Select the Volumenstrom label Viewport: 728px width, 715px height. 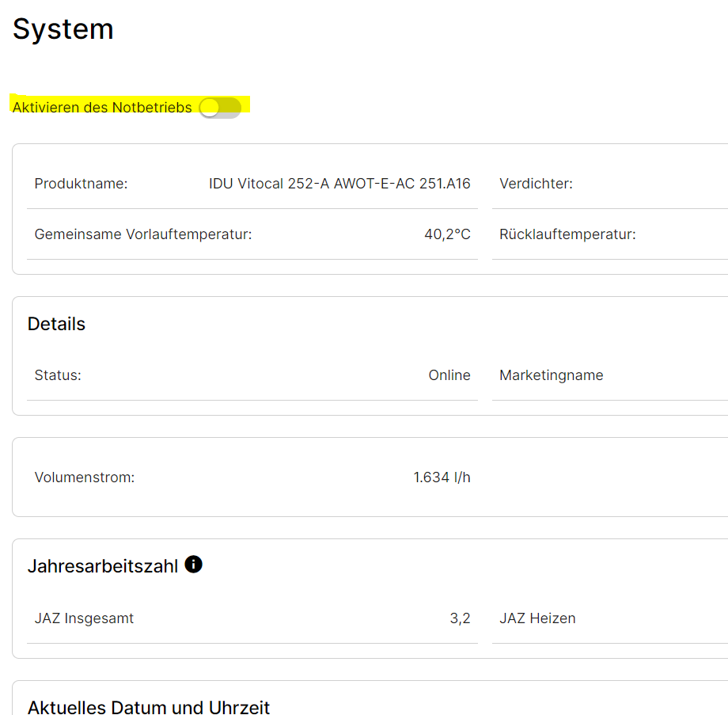85,477
